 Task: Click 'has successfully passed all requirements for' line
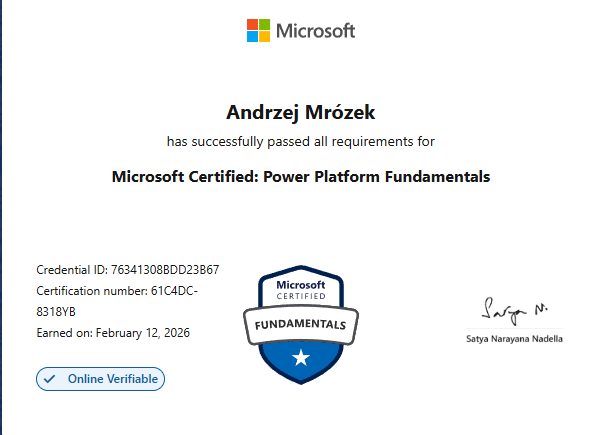pyautogui.click(x=301, y=142)
